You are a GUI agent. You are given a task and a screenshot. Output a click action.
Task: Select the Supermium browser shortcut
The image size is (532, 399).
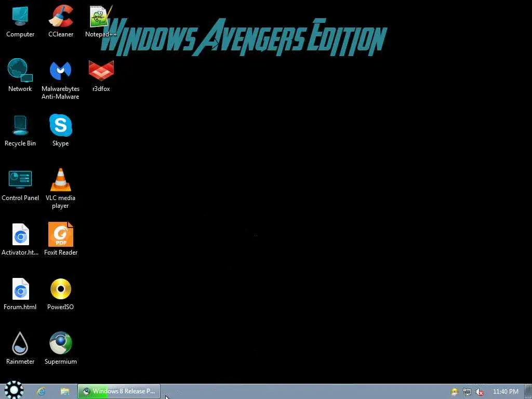tap(60, 348)
